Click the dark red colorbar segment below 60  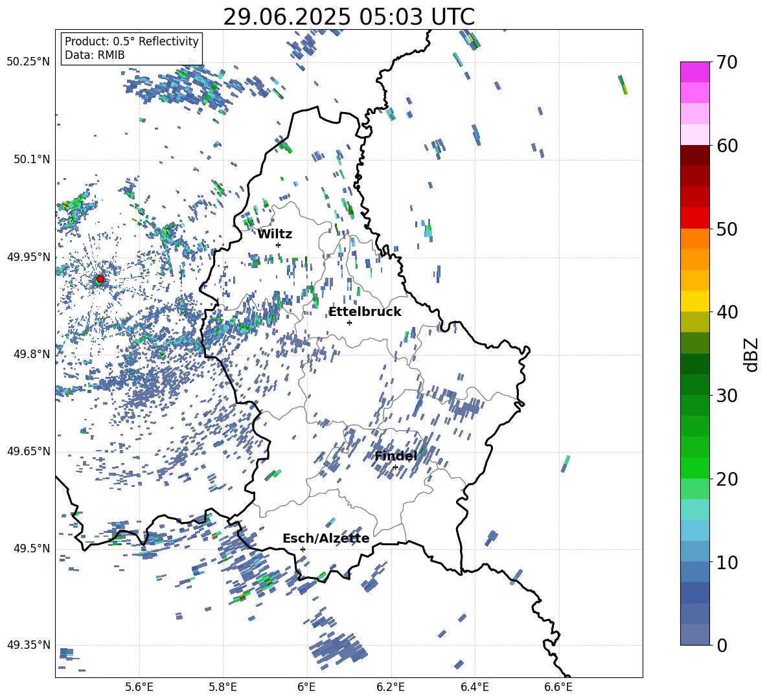coord(694,156)
